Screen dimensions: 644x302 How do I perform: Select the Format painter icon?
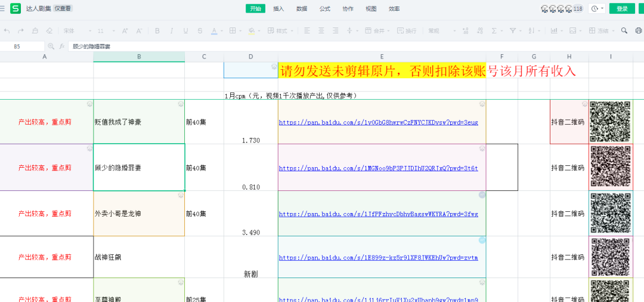[35, 31]
